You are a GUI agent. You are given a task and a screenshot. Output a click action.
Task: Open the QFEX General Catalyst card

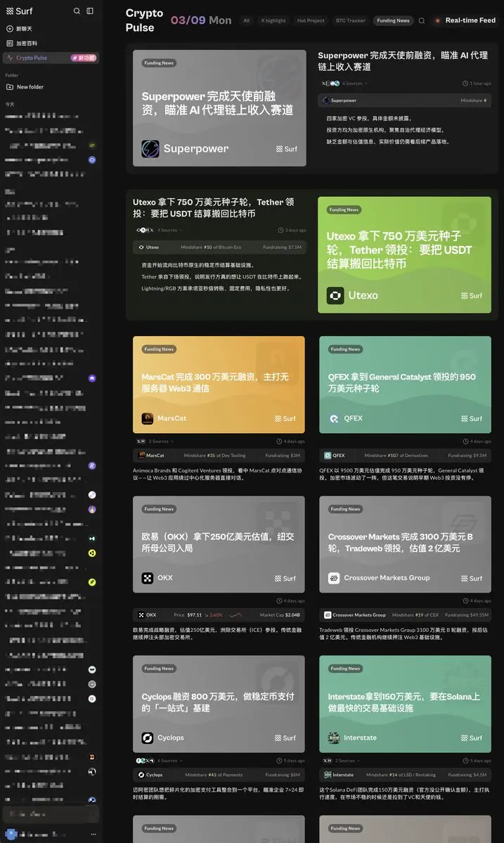click(x=405, y=385)
